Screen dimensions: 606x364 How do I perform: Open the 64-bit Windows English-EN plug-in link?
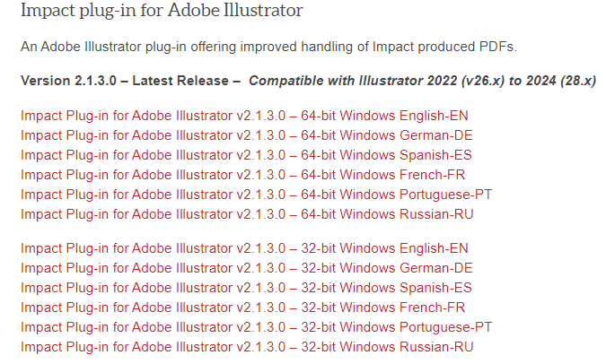click(x=244, y=116)
